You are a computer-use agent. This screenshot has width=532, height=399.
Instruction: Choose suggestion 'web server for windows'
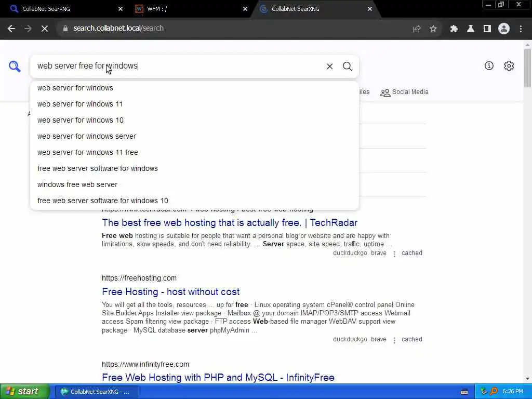coord(194,88)
